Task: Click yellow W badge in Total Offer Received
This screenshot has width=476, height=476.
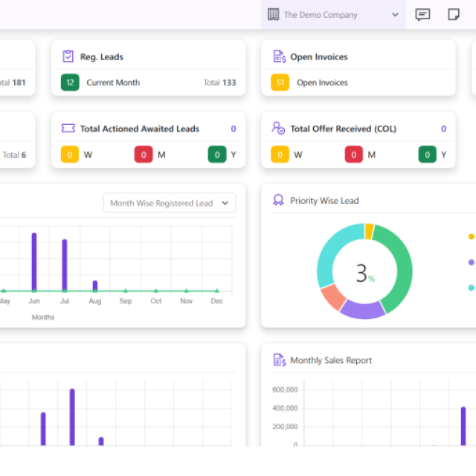Action: click(x=280, y=155)
